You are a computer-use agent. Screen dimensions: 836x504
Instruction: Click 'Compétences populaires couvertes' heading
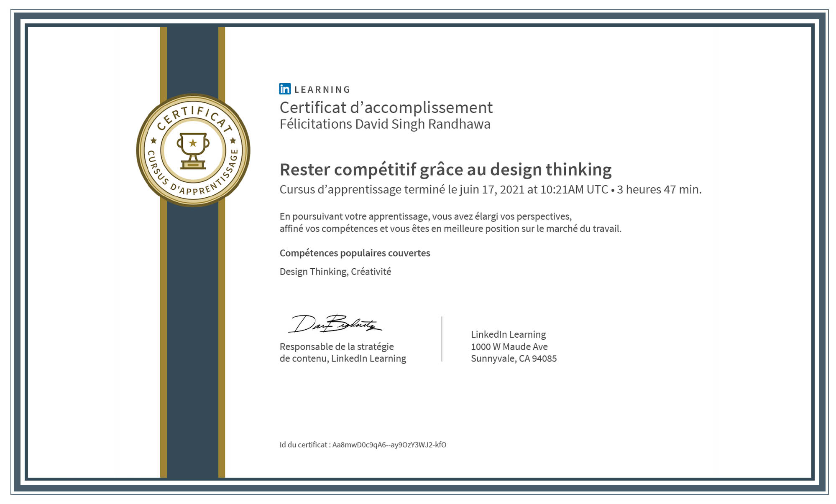355,253
